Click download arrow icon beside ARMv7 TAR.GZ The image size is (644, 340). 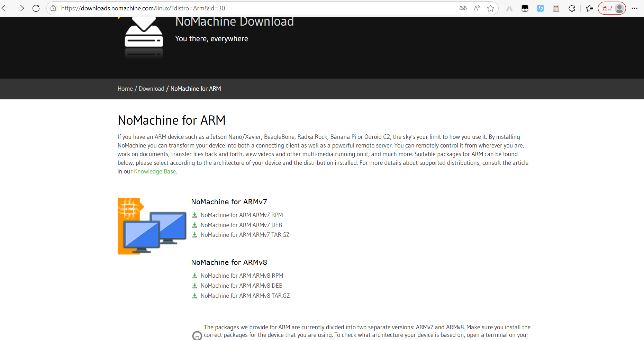[194, 235]
